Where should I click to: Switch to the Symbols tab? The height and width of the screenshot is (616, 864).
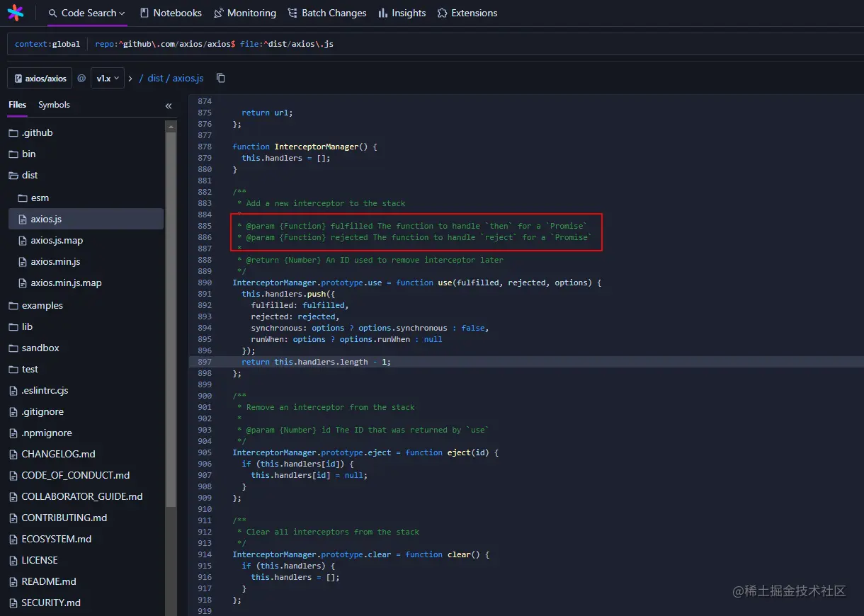(54, 105)
